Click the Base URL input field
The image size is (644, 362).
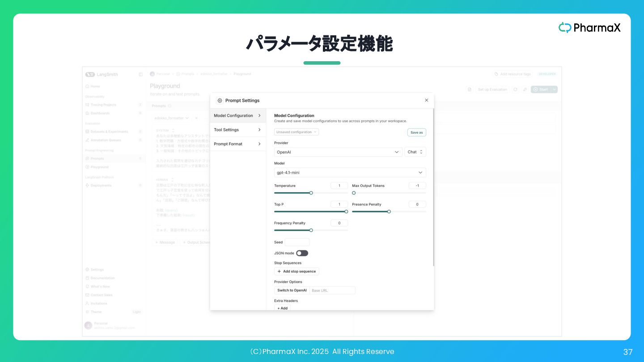pyautogui.click(x=332, y=290)
